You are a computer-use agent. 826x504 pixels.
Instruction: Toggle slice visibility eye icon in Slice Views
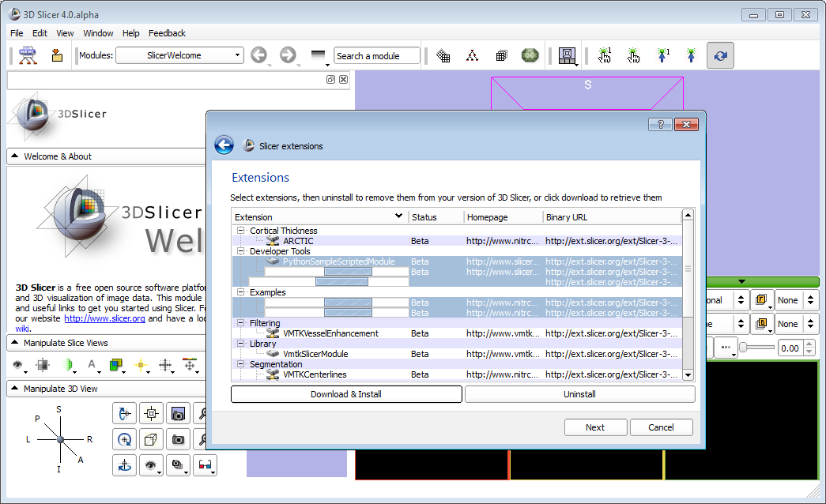(x=17, y=365)
